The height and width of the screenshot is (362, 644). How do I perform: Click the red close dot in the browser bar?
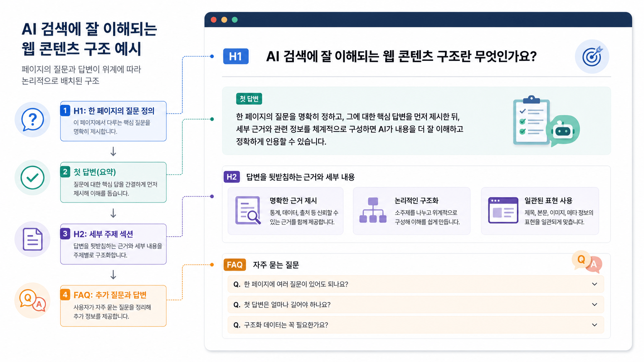[x=214, y=20]
